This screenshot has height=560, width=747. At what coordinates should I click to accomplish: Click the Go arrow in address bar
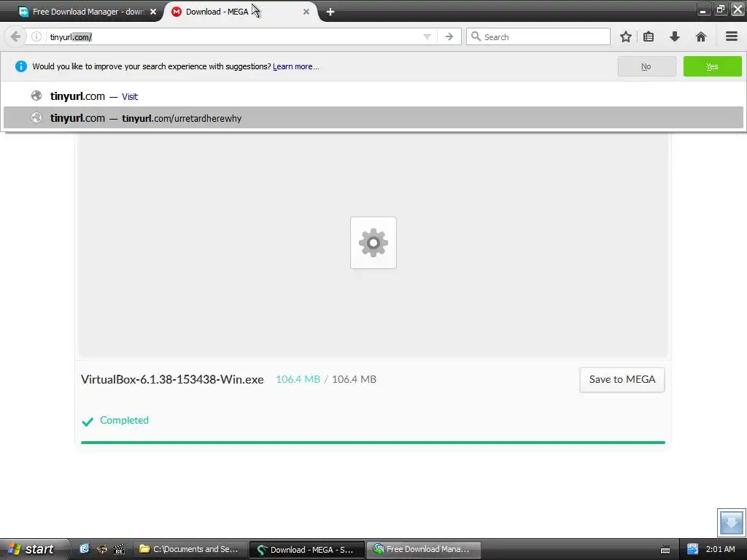coord(449,36)
